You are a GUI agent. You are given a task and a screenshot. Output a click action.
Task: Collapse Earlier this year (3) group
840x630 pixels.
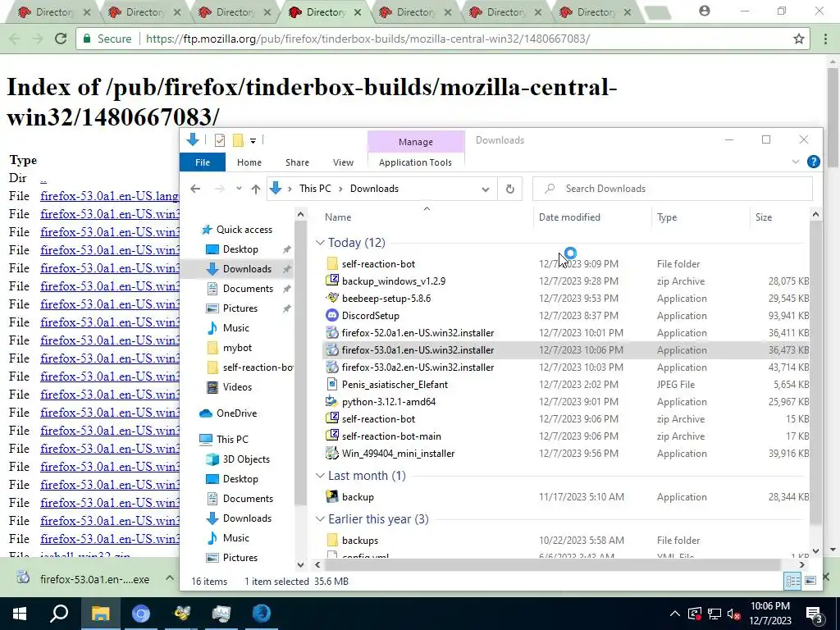point(320,519)
